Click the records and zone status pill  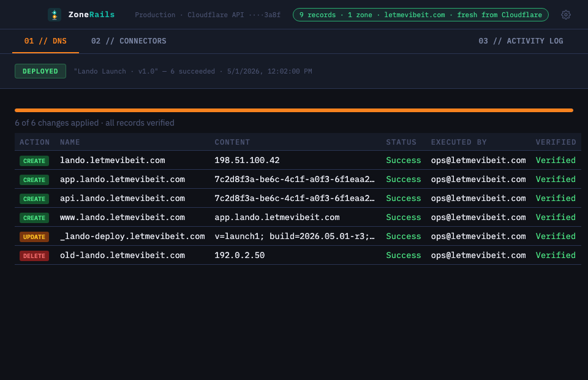click(x=420, y=15)
